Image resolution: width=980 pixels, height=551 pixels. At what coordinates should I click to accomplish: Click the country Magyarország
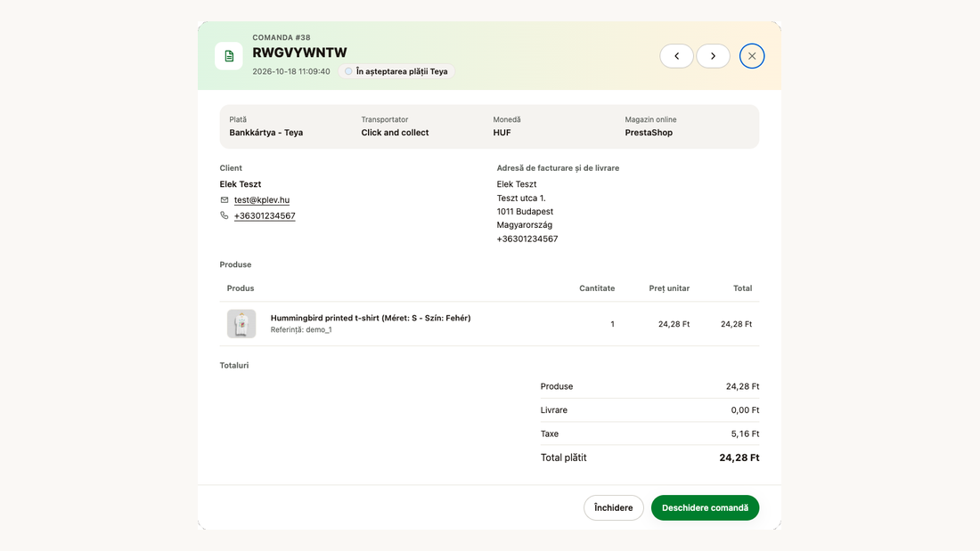pyautogui.click(x=525, y=225)
